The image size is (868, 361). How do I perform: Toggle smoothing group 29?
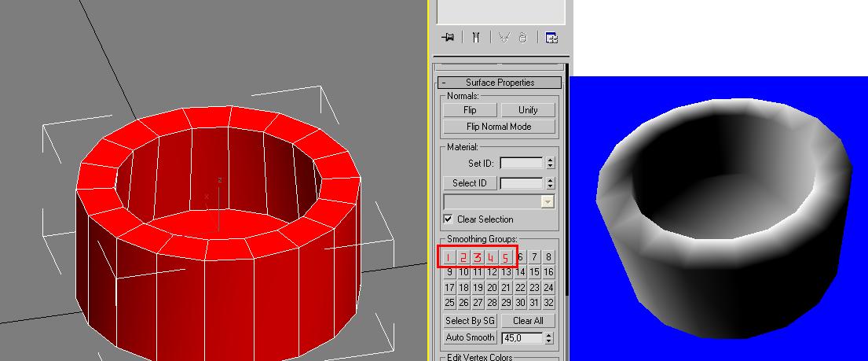tap(506, 303)
